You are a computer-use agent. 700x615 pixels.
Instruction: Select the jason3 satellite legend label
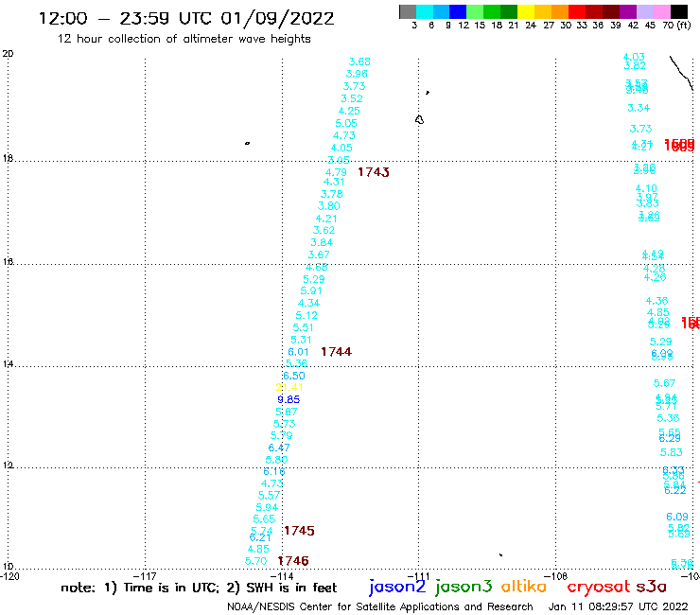(464, 587)
